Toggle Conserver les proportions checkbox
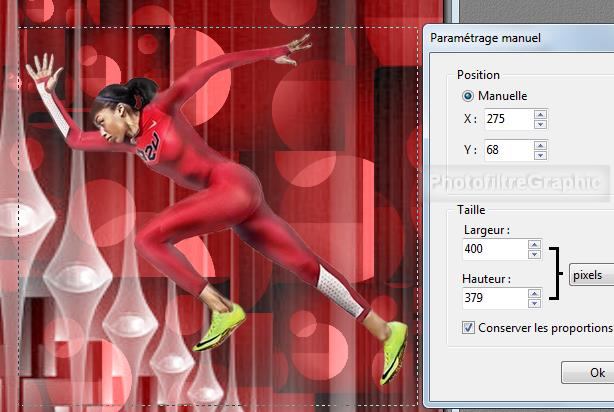This screenshot has height=412, width=614. pyautogui.click(x=468, y=327)
